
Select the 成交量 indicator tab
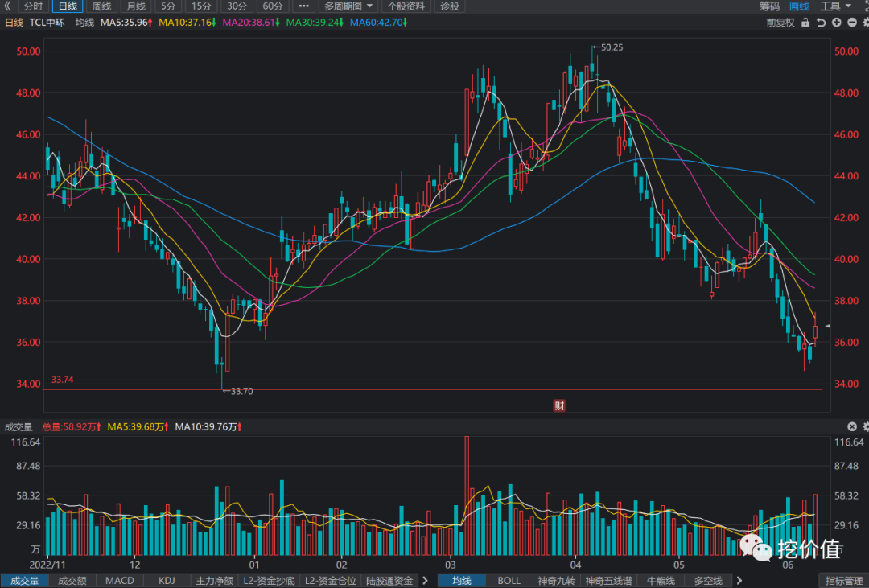tap(25, 581)
